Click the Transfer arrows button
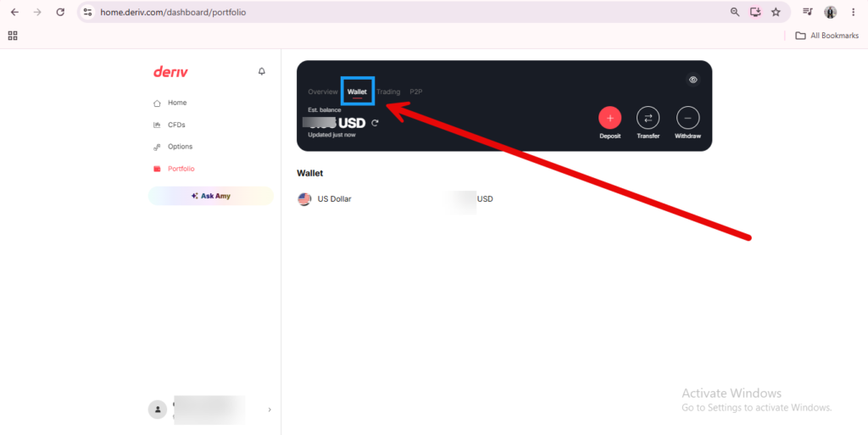 (x=648, y=118)
